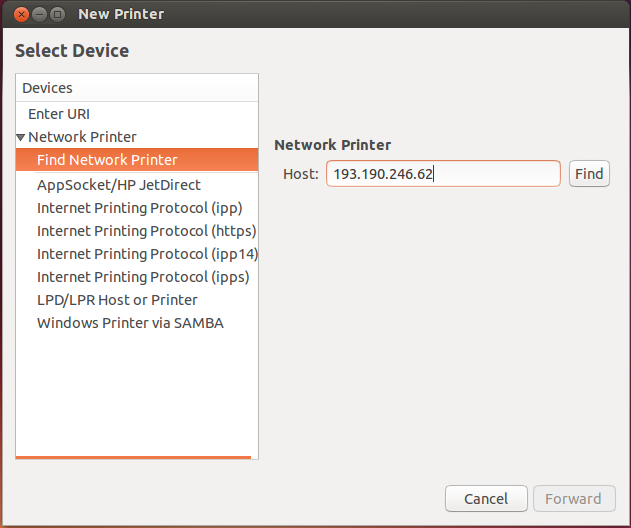
Task: Choose Windows Printer via SAMBA
Action: (130, 323)
